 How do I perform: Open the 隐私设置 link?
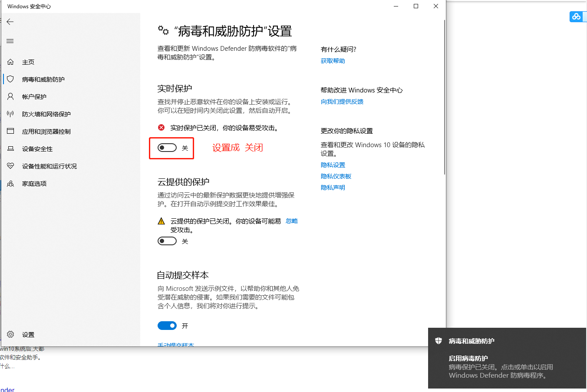tap(333, 165)
